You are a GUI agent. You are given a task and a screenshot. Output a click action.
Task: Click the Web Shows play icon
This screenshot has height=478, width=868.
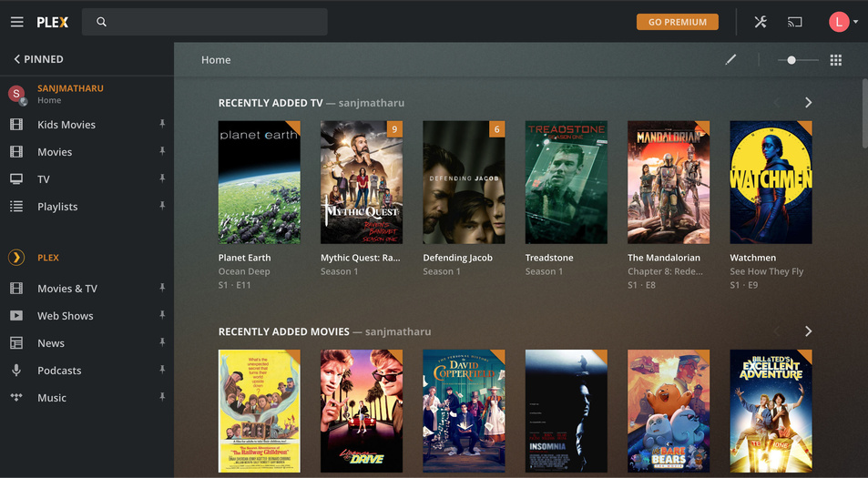16,315
